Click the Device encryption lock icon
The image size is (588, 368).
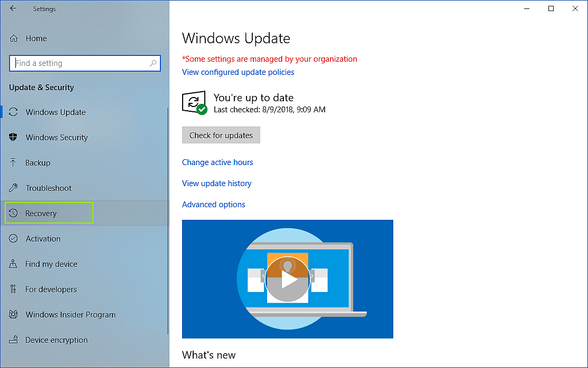pyautogui.click(x=13, y=340)
